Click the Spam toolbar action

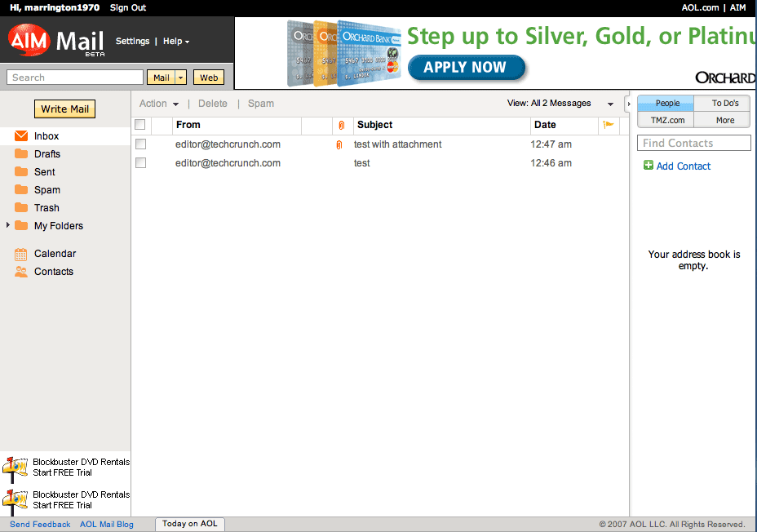[x=261, y=104]
